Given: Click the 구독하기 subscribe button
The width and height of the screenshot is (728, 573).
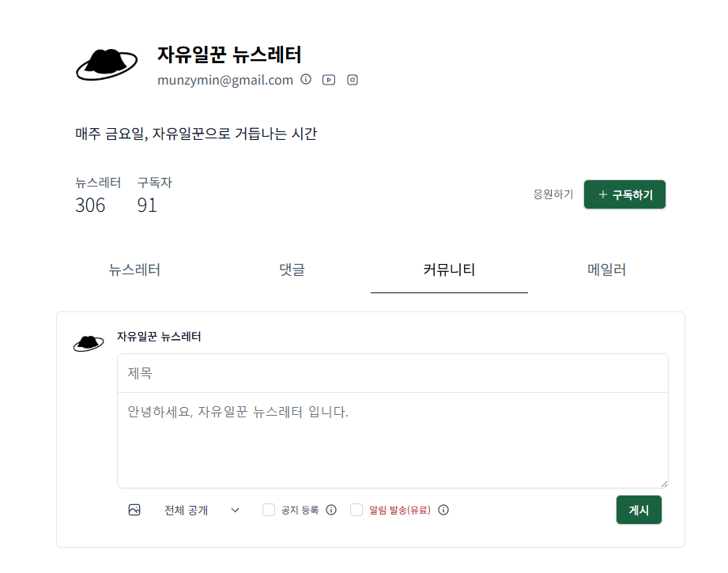Looking at the screenshot, I should click(624, 194).
